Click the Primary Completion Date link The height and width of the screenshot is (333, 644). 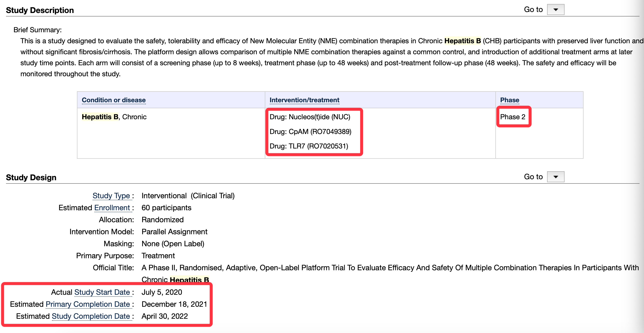(88, 304)
